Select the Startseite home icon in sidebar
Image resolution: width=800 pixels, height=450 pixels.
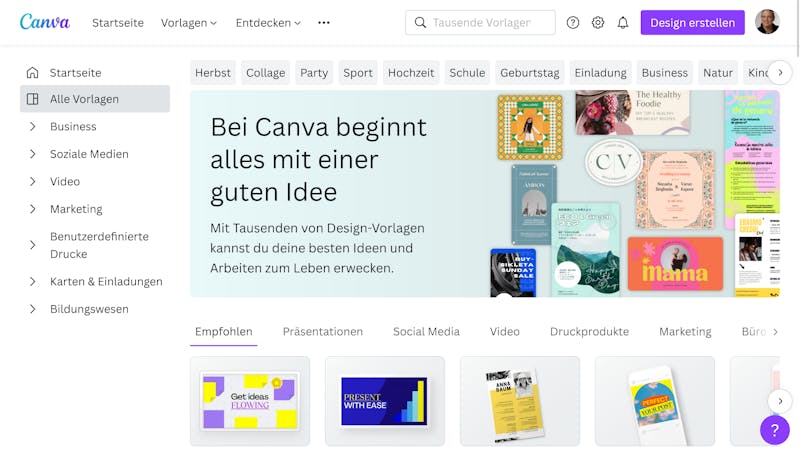pos(33,72)
